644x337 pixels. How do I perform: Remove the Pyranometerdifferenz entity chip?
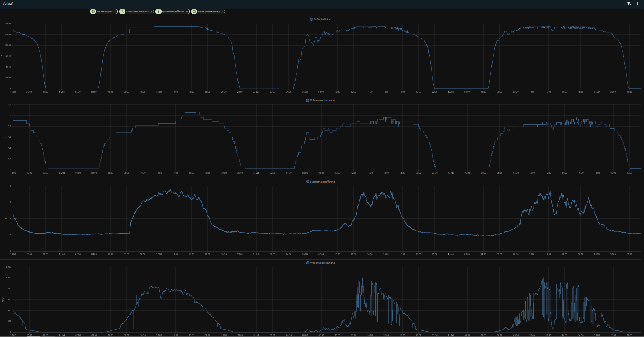coord(187,12)
